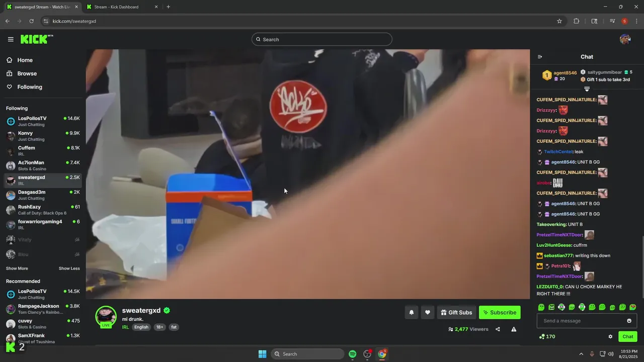This screenshot has height=362, width=644.
Task: Open Konvy channel in Following
Action: (x=43, y=136)
